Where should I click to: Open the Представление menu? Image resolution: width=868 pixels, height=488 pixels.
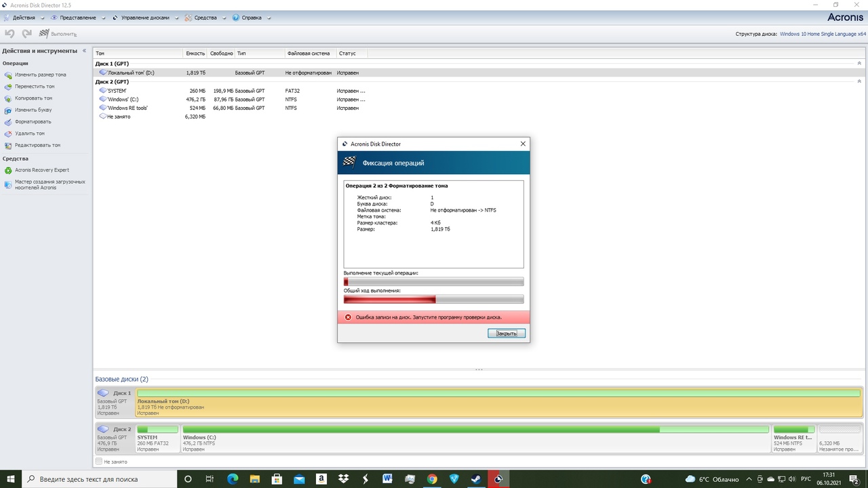pos(77,18)
